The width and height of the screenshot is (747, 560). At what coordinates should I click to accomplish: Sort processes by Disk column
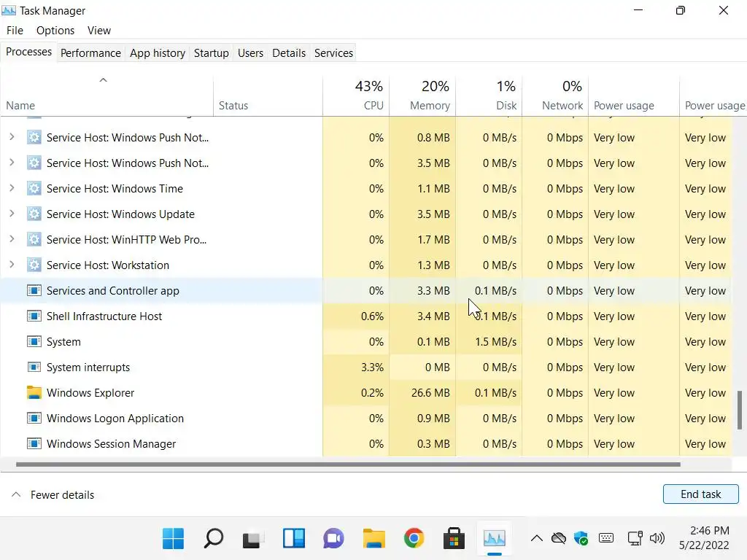click(x=489, y=96)
